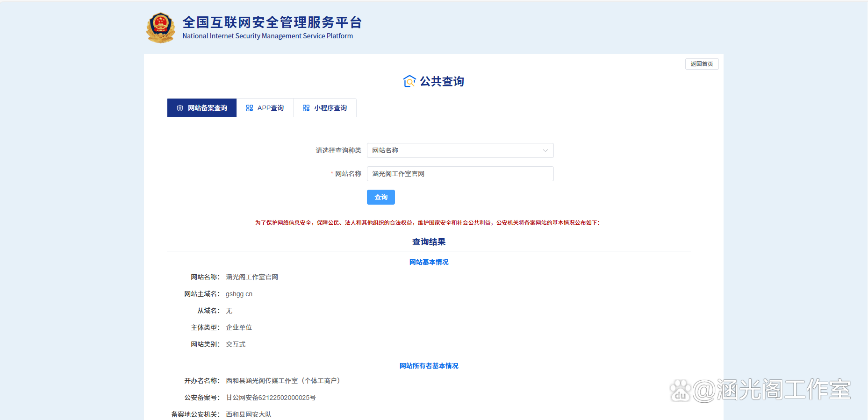Click the grid icon beside 小程序查询
868x420 pixels.
(x=306, y=108)
